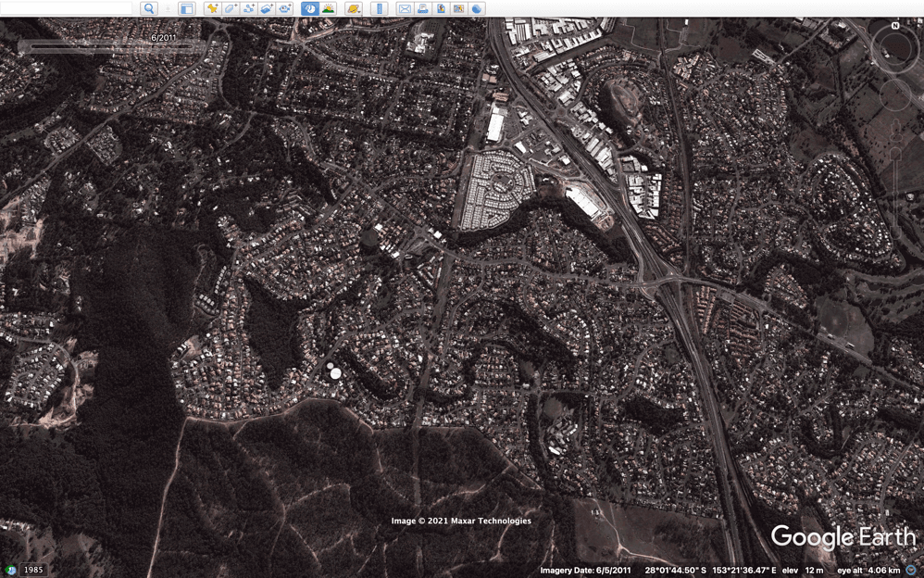The height and width of the screenshot is (578, 924).
Task: Click the clock icon beside 1985
Action: coord(9,571)
